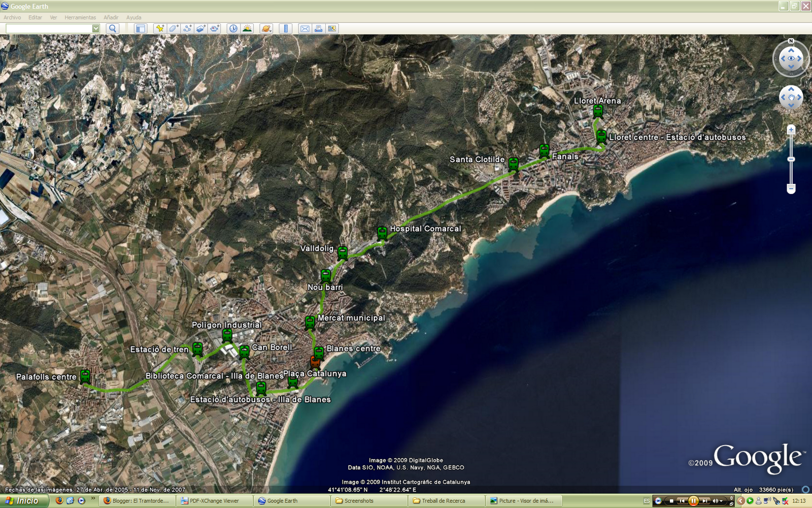Viewport: 812px width, 508px height.
Task: Click the Lloret Arena station marker
Action: coord(598,111)
